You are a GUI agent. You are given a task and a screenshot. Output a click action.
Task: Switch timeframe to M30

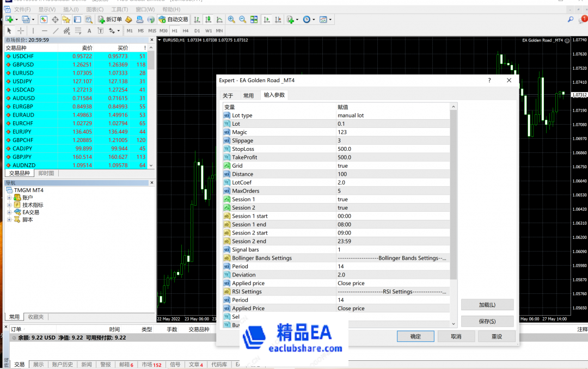(163, 30)
